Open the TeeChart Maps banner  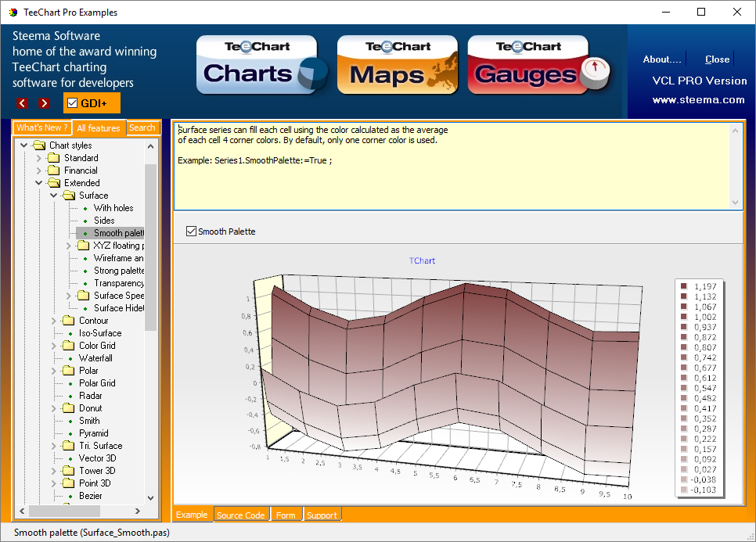(398, 65)
